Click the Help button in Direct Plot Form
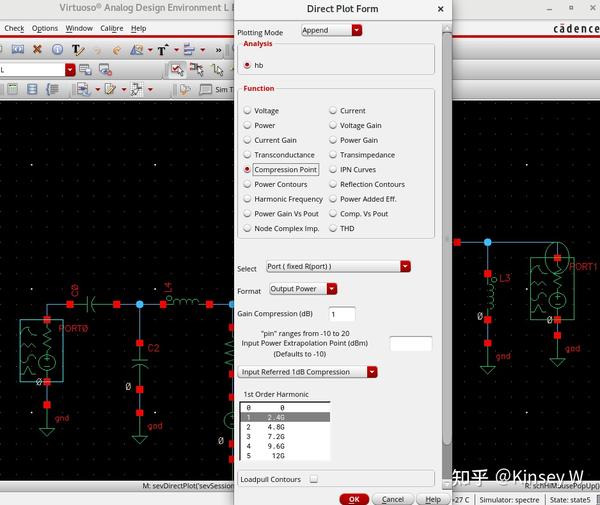 pyautogui.click(x=433, y=499)
